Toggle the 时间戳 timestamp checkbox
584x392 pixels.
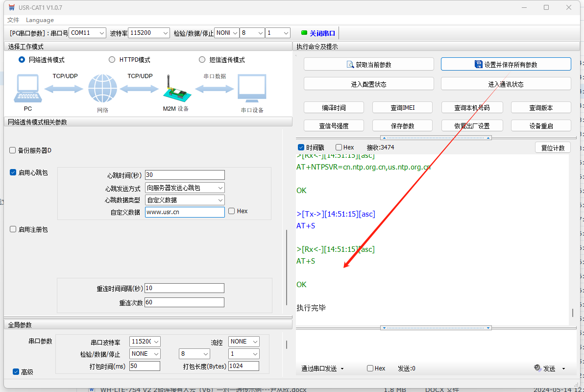point(301,147)
